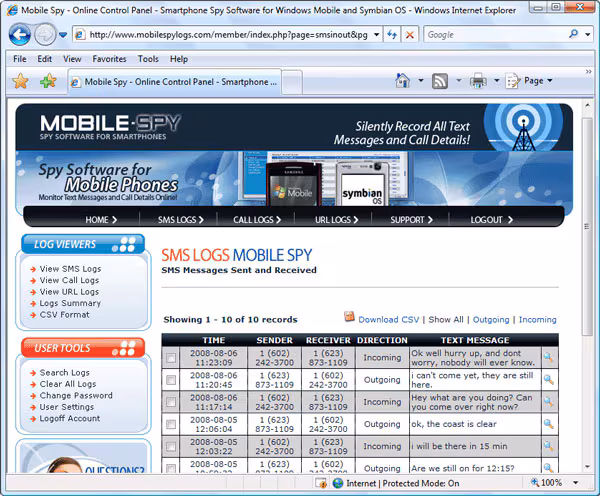Click the Internet zone globe icon
Viewport: 600px width, 496px height.
pos(338,483)
